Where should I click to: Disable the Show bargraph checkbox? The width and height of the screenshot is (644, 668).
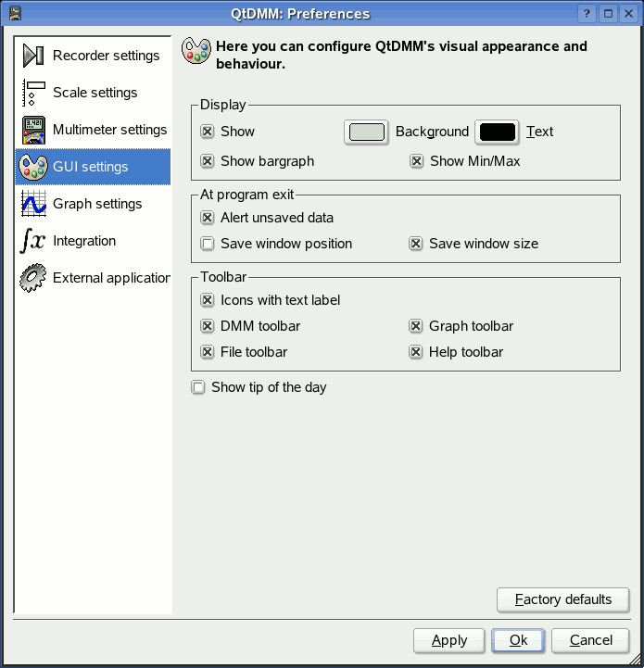208,161
